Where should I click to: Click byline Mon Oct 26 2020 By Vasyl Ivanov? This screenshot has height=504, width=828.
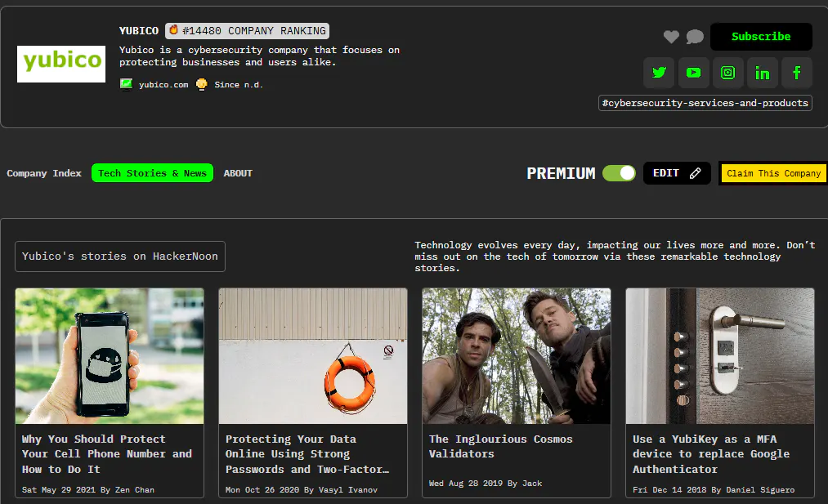[302, 490]
